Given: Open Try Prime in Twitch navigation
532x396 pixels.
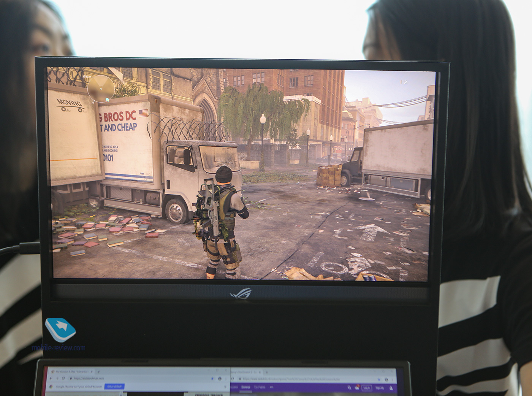Looking at the screenshot, I should click(x=260, y=387).
